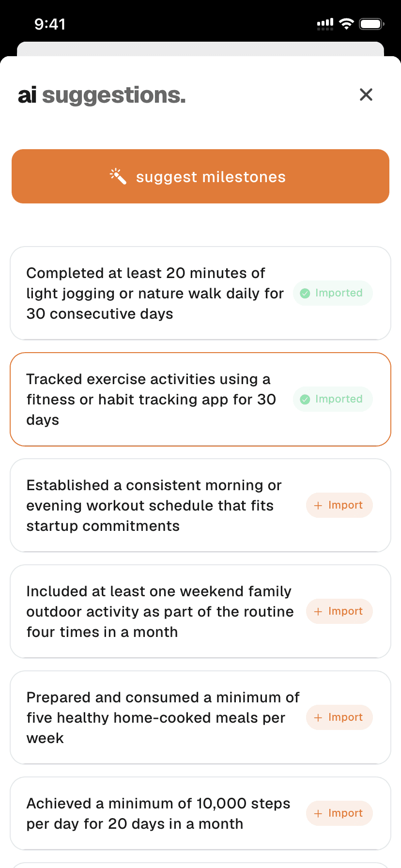
Task: Tap the ai suggestions heading
Action: (102, 95)
